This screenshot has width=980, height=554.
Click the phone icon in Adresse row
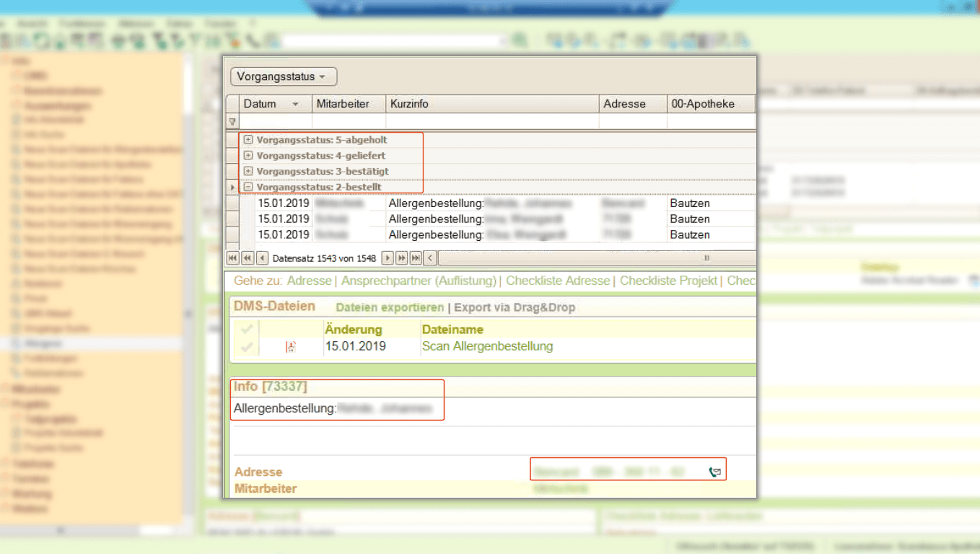pyautogui.click(x=714, y=472)
